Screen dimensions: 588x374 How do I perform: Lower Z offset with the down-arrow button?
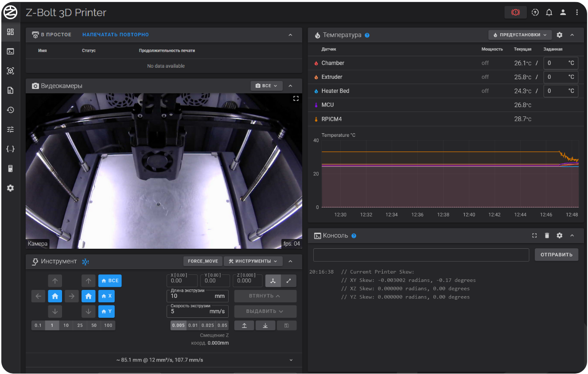coord(265,325)
